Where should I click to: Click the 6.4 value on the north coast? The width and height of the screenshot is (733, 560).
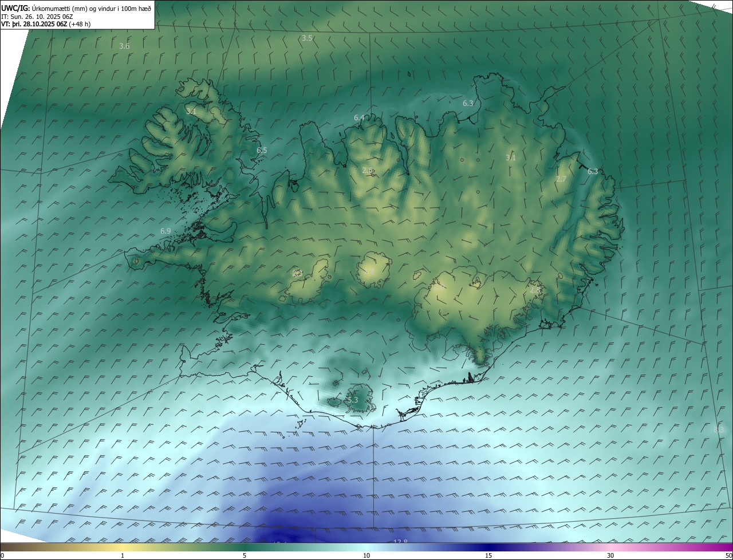[359, 117]
